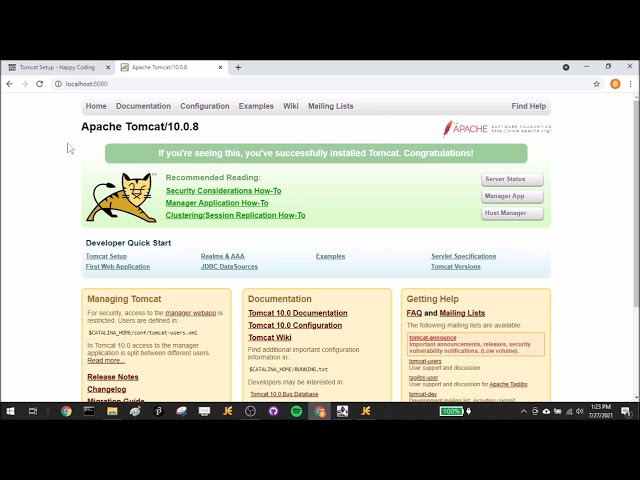Image resolution: width=640 pixels, height=480 pixels.
Task: Open GitHub Desktop from the taskbar
Action: tap(273, 411)
